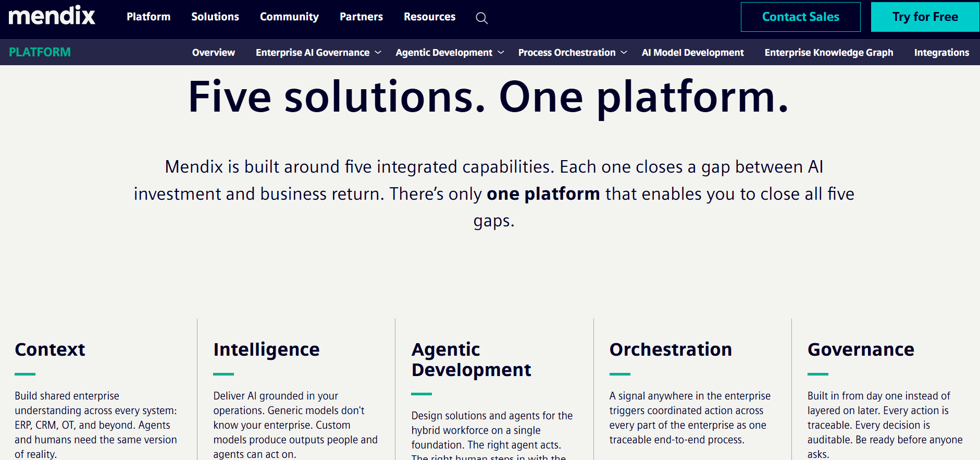Open the search magnifier icon
980x460 pixels.
coord(482,18)
